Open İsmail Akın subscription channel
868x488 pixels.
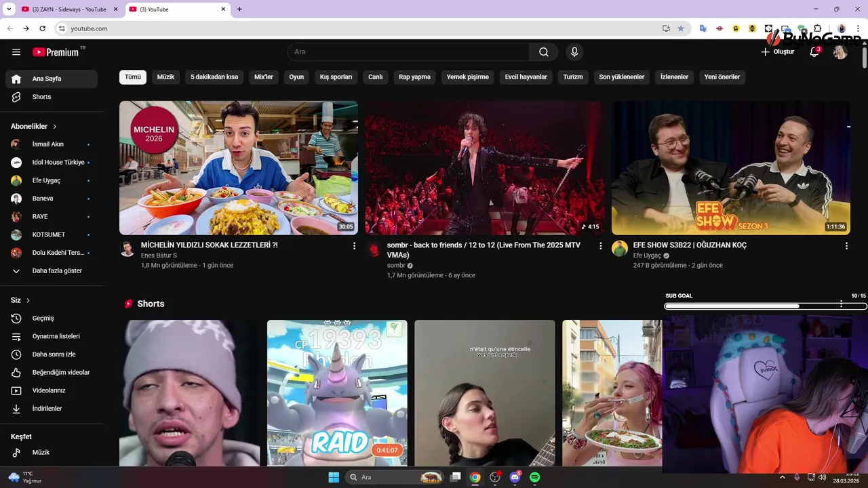[x=52, y=144]
